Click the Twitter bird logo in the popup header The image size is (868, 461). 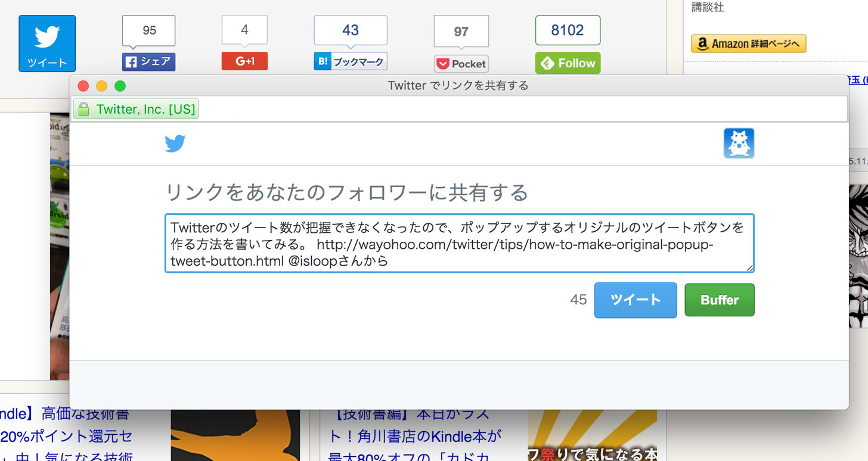click(x=175, y=144)
